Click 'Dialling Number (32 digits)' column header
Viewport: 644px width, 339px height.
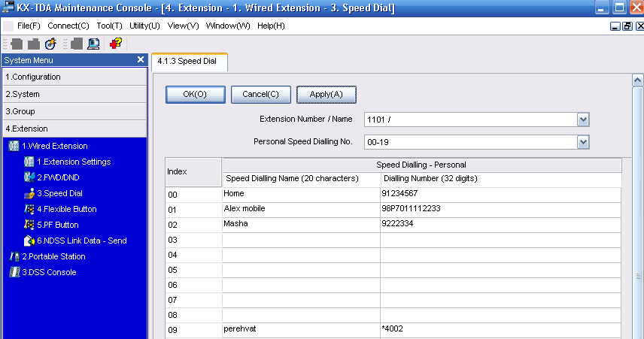click(x=500, y=179)
